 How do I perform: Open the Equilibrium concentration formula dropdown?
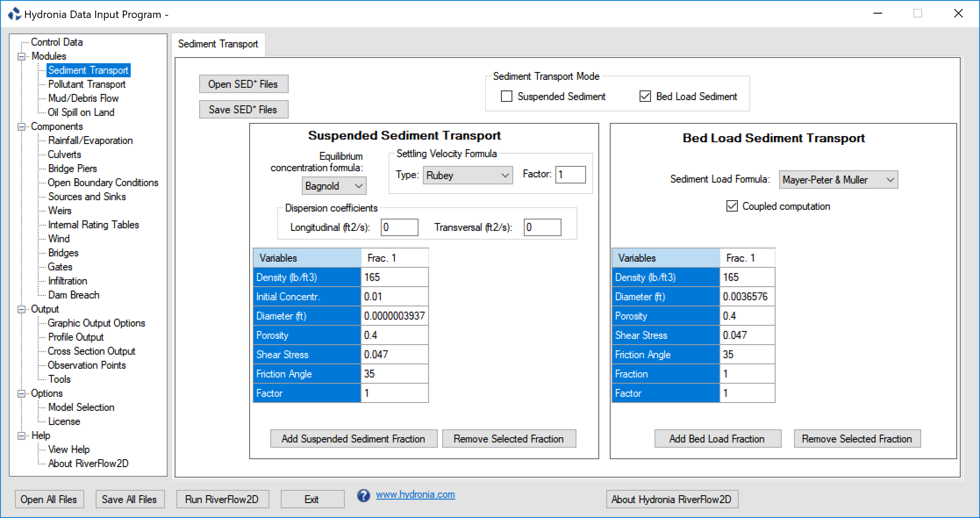[334, 186]
